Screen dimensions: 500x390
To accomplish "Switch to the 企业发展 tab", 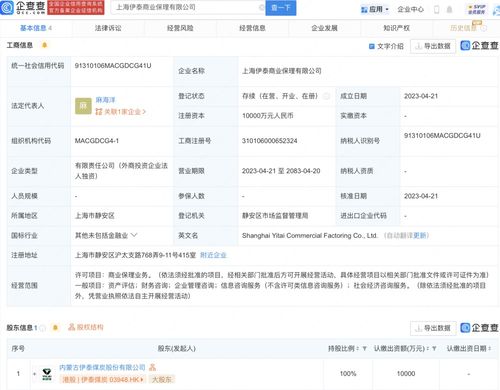I will (x=324, y=28).
